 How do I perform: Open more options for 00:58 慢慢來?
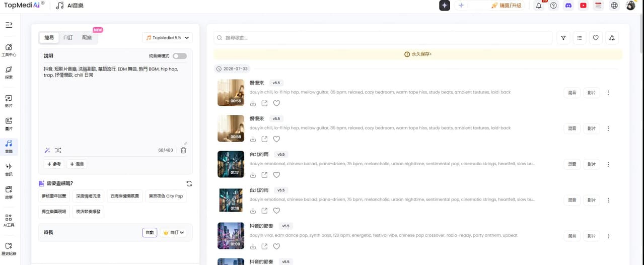[608, 128]
